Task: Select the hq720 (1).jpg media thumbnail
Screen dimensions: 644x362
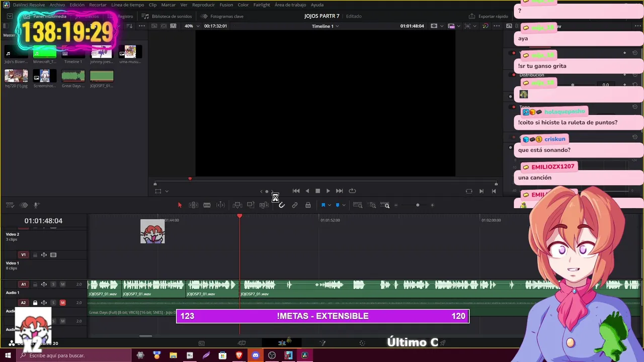Action: tap(16, 76)
